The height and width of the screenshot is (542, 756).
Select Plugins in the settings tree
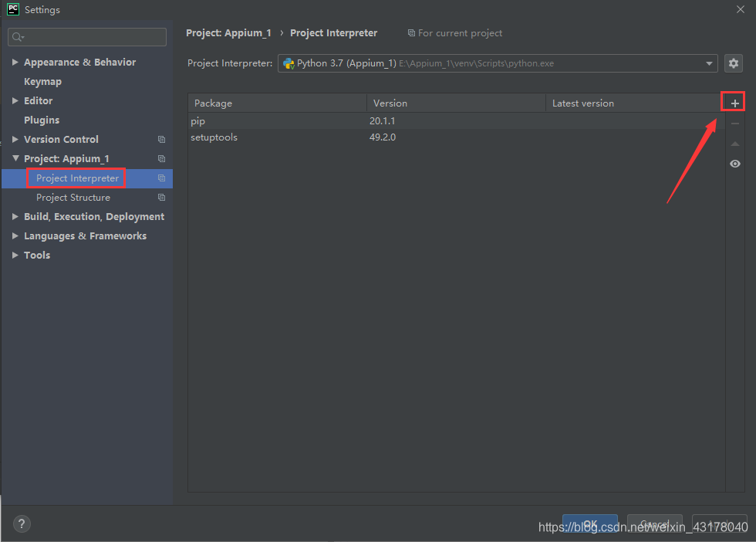(x=41, y=120)
